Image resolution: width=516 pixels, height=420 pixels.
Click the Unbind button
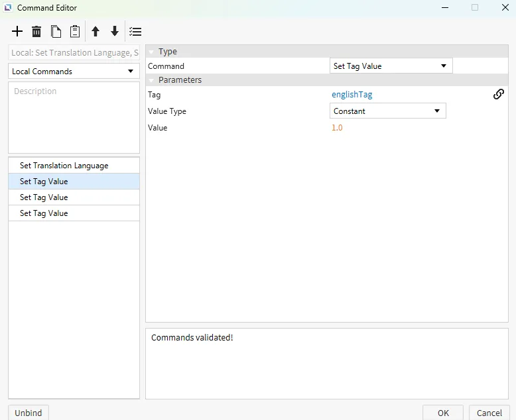pyautogui.click(x=29, y=413)
